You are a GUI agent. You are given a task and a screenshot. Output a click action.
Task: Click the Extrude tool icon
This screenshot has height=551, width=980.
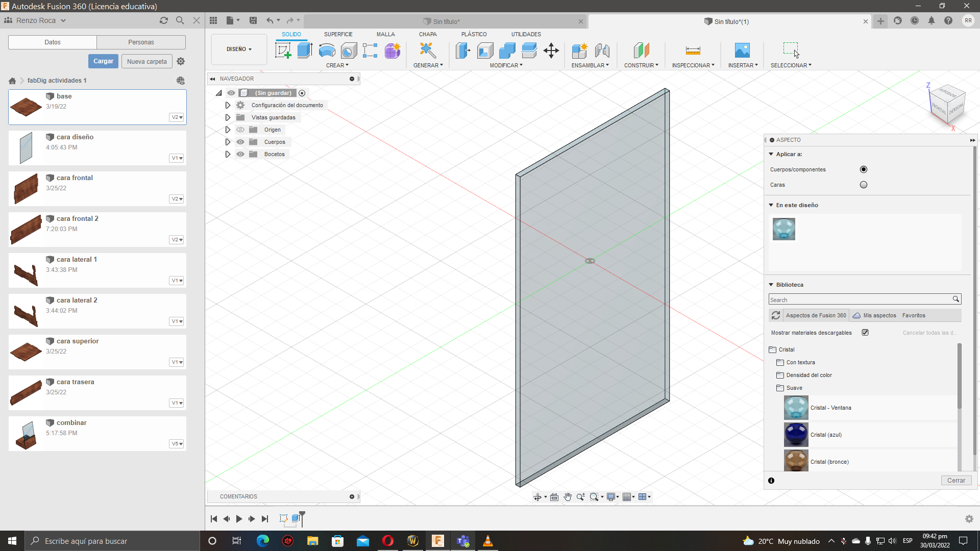pos(305,51)
